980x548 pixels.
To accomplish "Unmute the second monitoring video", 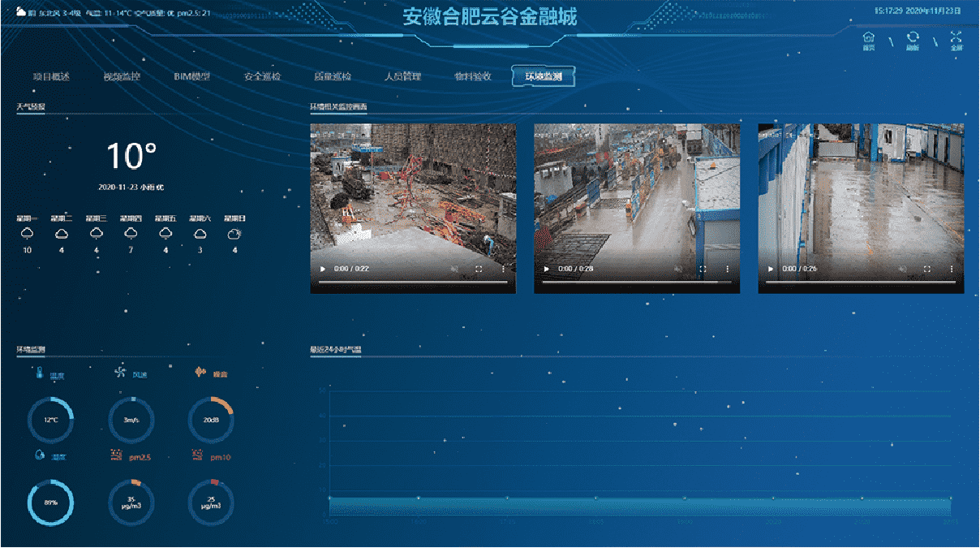I will 678,269.
